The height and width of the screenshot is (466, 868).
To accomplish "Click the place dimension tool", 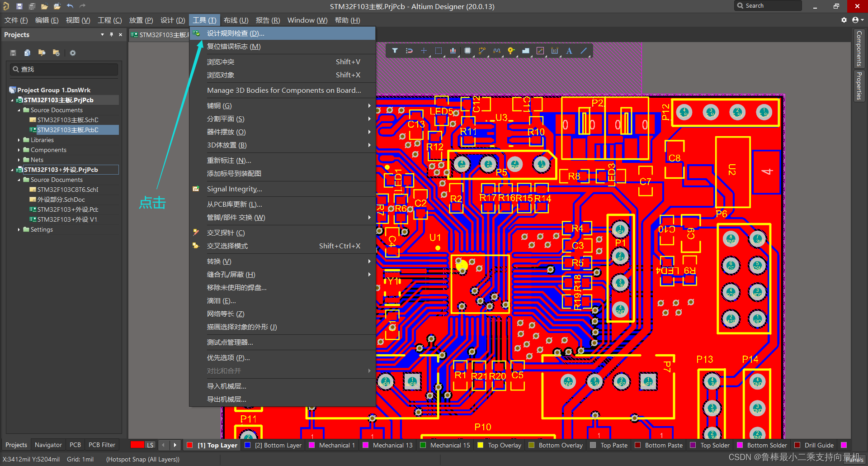I will [555, 51].
